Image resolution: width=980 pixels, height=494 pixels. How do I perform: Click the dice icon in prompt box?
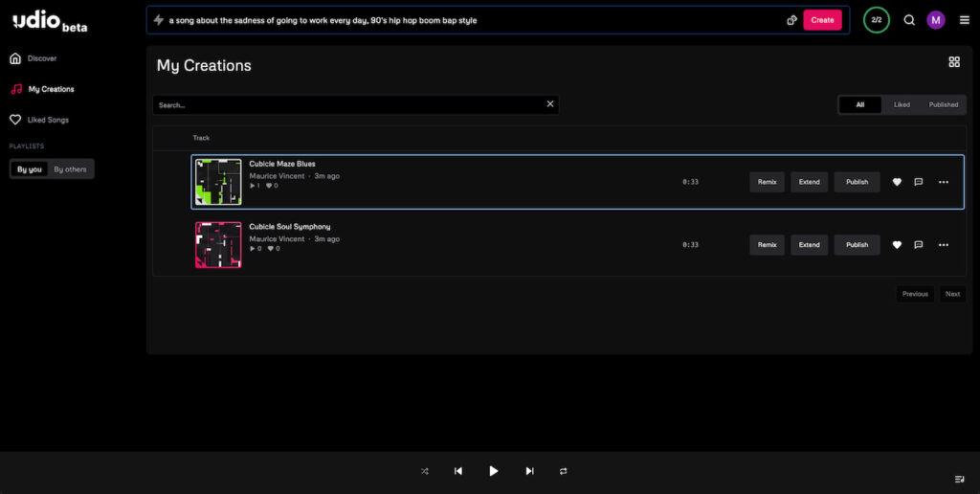pyautogui.click(x=791, y=20)
